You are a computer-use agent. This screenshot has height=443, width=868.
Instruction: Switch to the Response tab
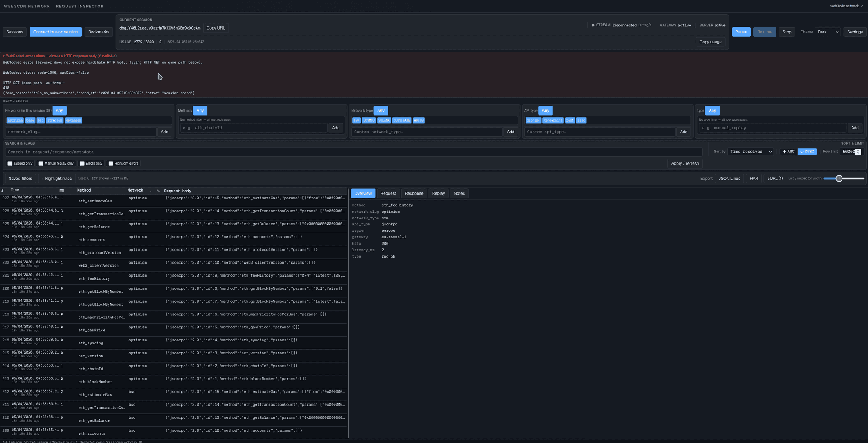[414, 194]
